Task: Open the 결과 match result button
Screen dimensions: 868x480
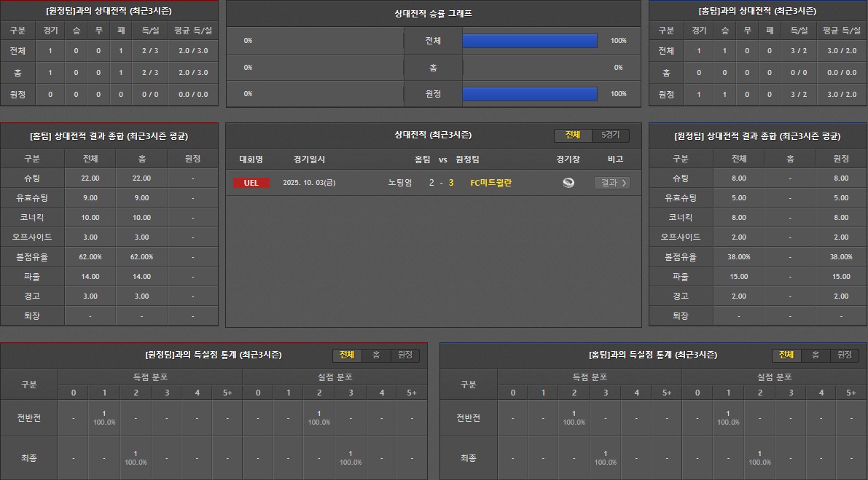Action: point(611,183)
